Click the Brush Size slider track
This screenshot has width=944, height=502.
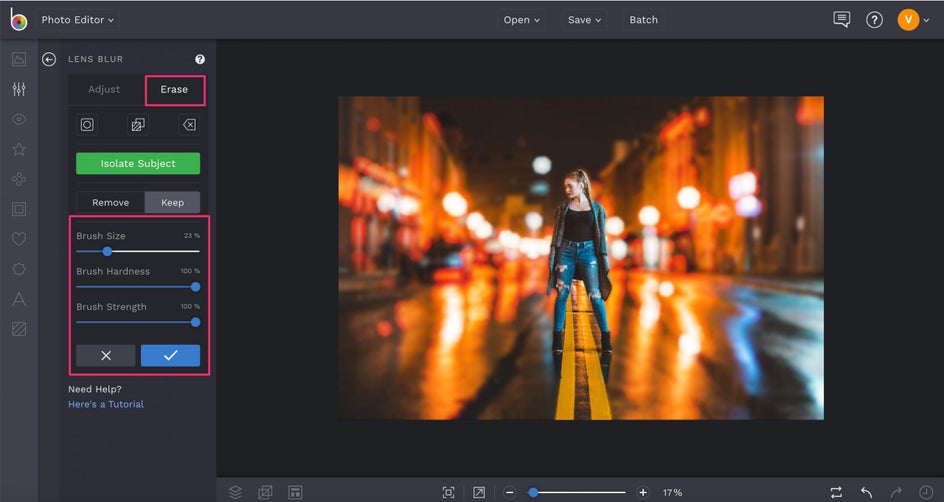[150, 251]
